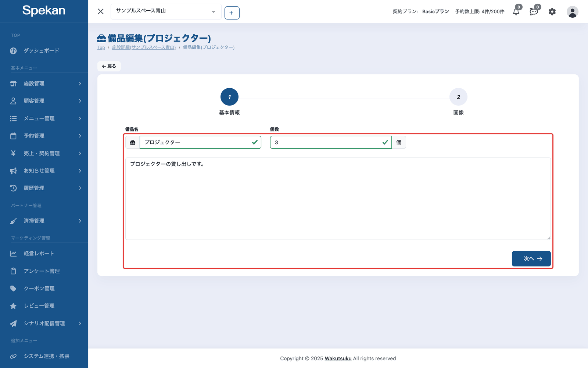Image resolution: width=588 pixels, height=368 pixels.
Task: Focus the 備品名 input field
Action: click(x=200, y=142)
